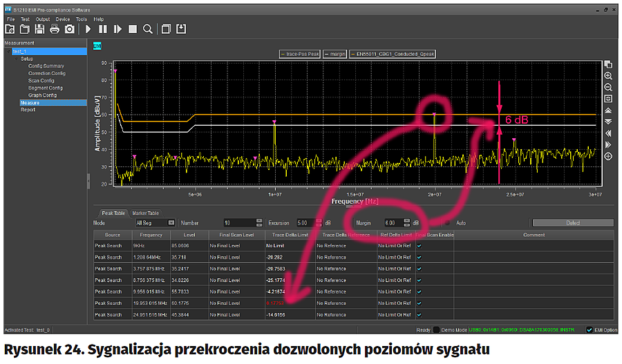Click the Detect button
The height and width of the screenshot is (364, 622).
click(x=572, y=223)
